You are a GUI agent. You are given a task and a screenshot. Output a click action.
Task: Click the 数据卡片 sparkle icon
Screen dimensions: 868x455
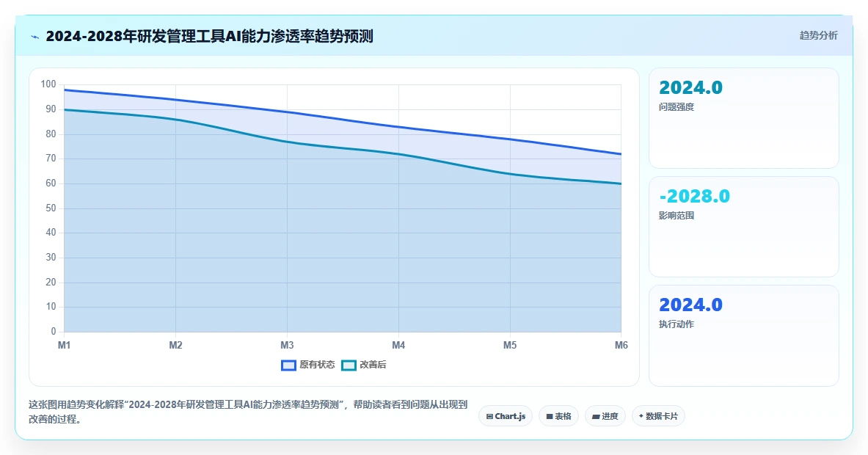(641, 415)
